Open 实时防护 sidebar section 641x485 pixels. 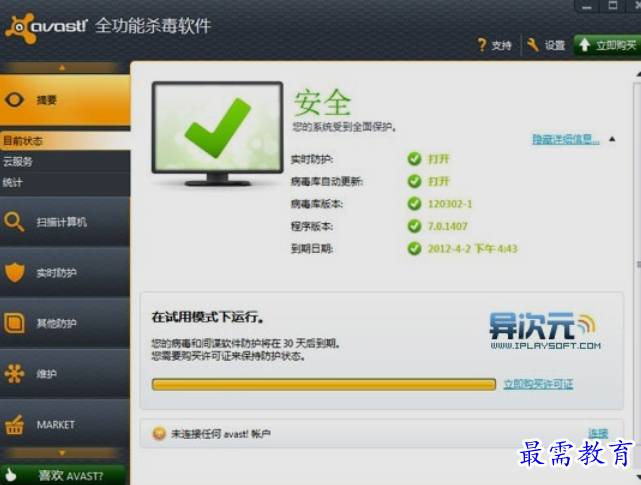[65, 273]
